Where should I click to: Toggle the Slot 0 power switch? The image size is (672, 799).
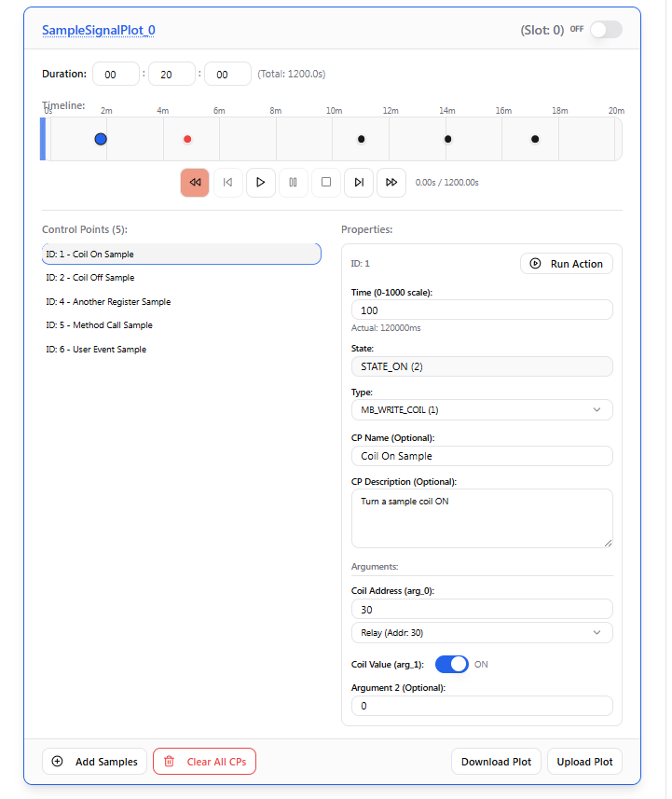click(x=605, y=30)
